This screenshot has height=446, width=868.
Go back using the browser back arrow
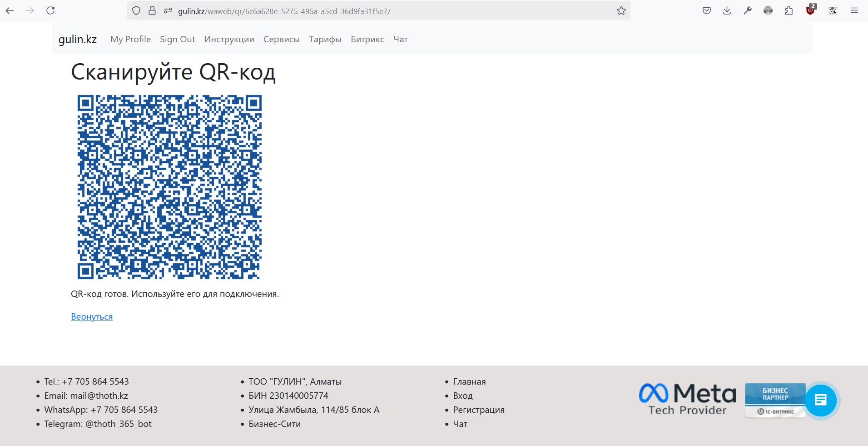coord(10,10)
